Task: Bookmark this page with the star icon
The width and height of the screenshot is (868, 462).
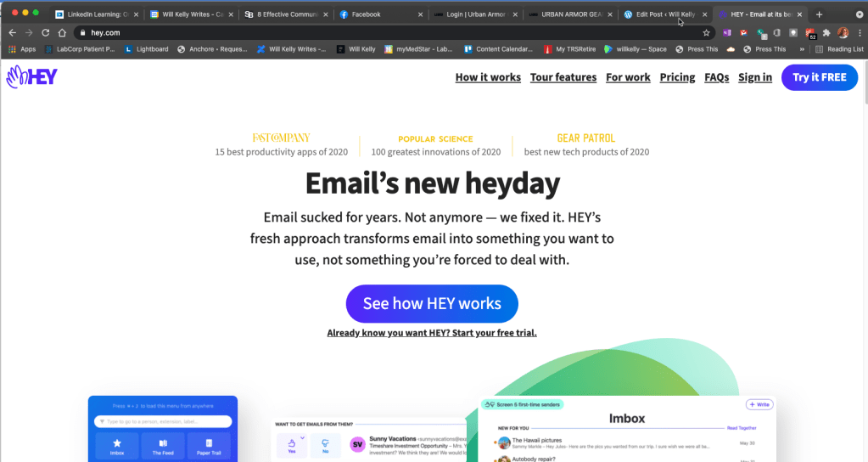Action: pyautogui.click(x=706, y=32)
